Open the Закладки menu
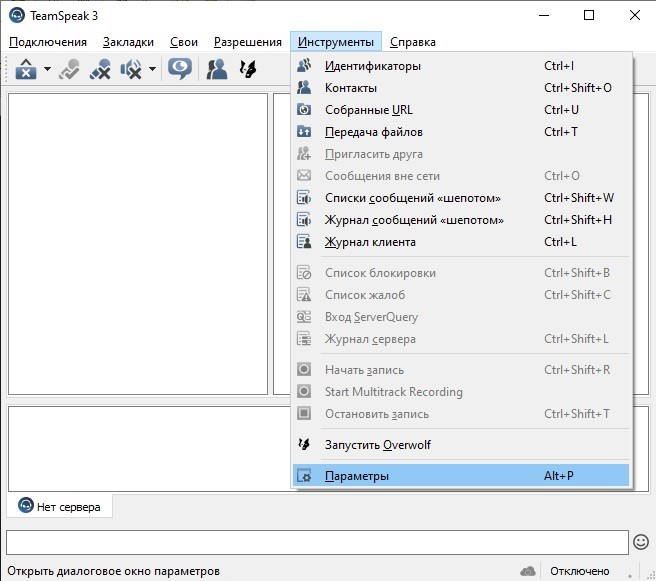The height and width of the screenshot is (581, 656). [128, 42]
